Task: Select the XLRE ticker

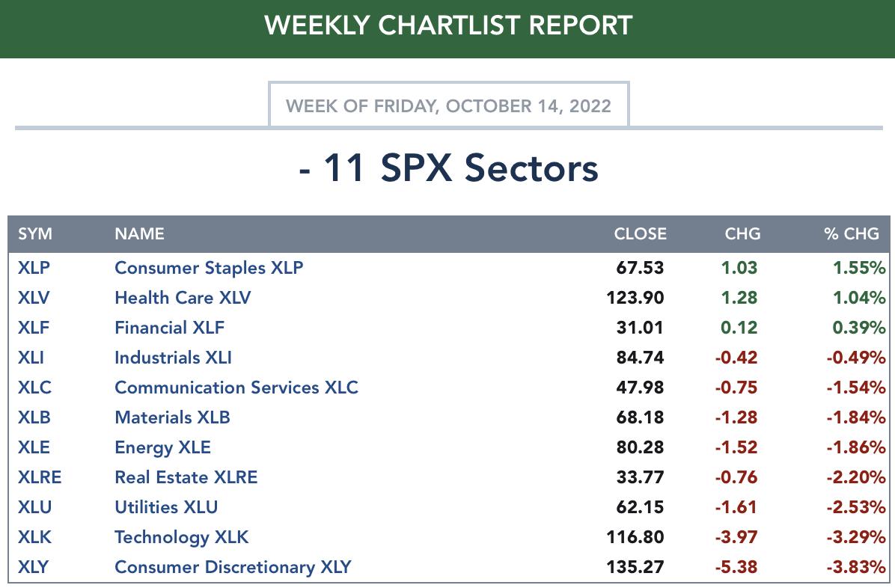Action: (x=40, y=477)
